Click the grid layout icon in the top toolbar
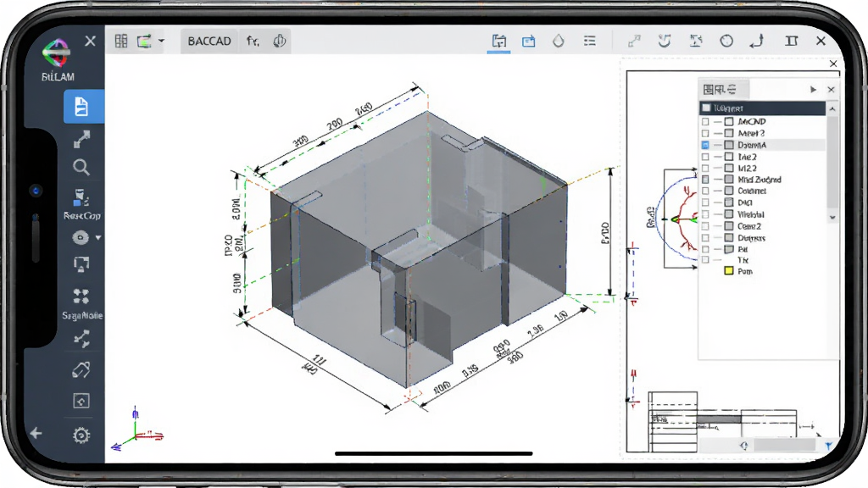This screenshot has height=488, width=868. (121, 41)
